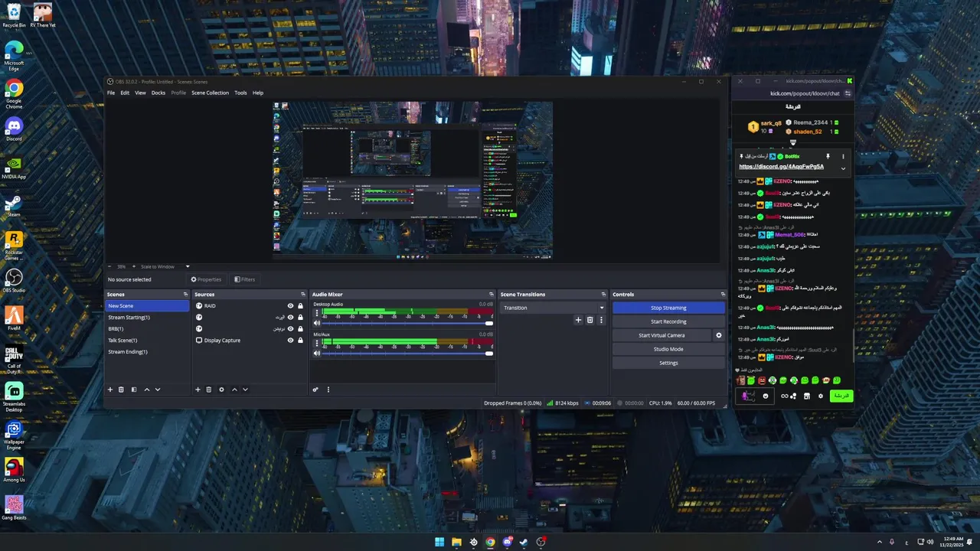Viewport: 980px width, 551px height.
Task: Open virtual camera settings gear
Action: 718,335
